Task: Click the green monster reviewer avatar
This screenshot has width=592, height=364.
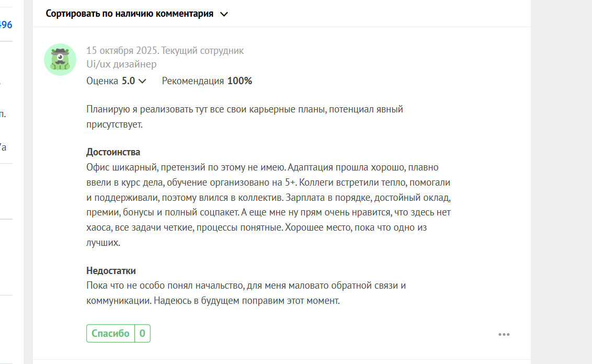Action: [60, 60]
